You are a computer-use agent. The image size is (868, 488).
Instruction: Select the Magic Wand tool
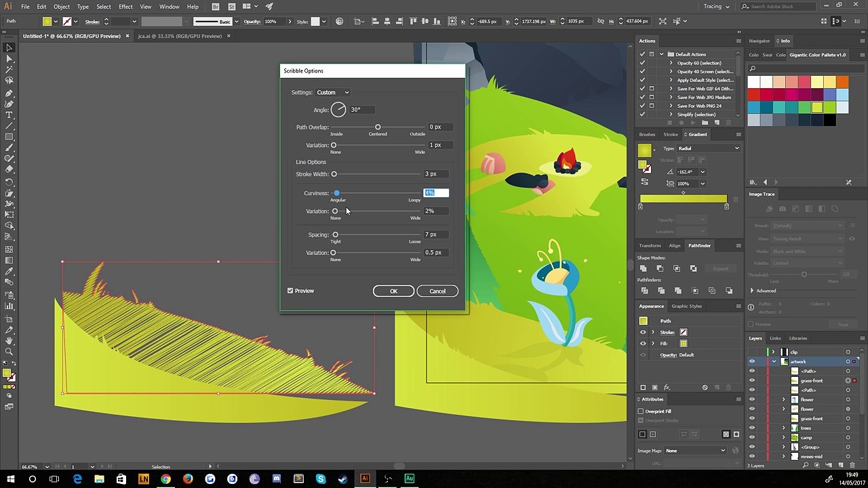(x=9, y=70)
